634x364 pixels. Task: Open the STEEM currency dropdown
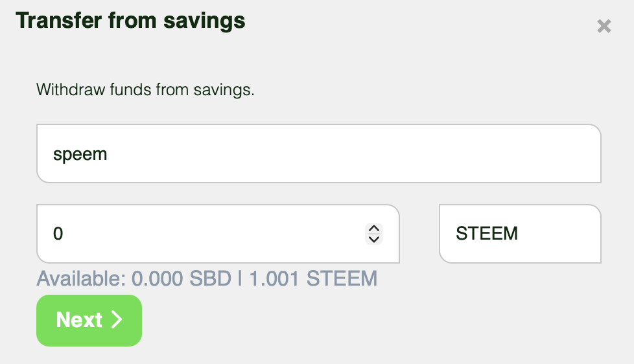click(519, 234)
